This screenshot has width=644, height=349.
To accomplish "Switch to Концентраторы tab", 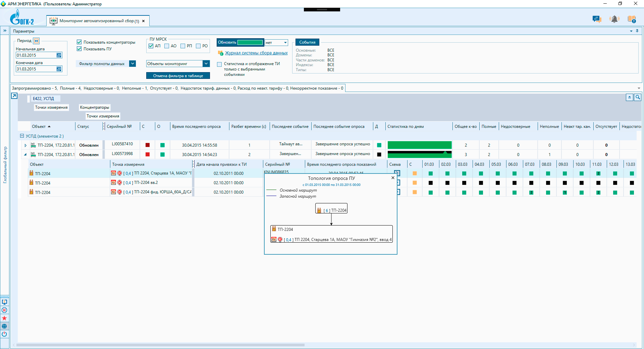I will 95,107.
